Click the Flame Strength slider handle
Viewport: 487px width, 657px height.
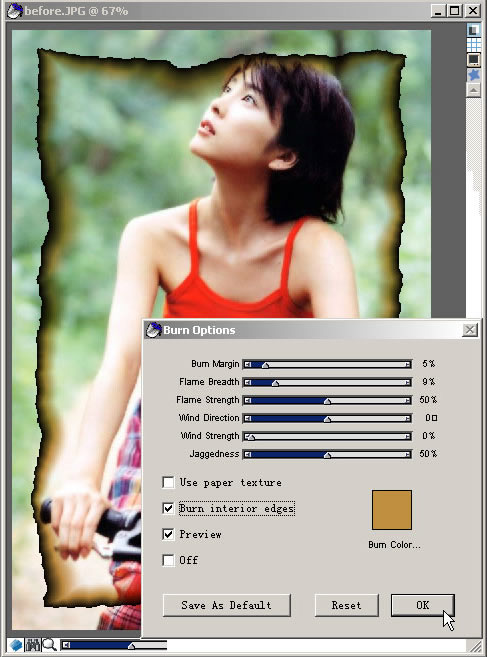pos(327,401)
